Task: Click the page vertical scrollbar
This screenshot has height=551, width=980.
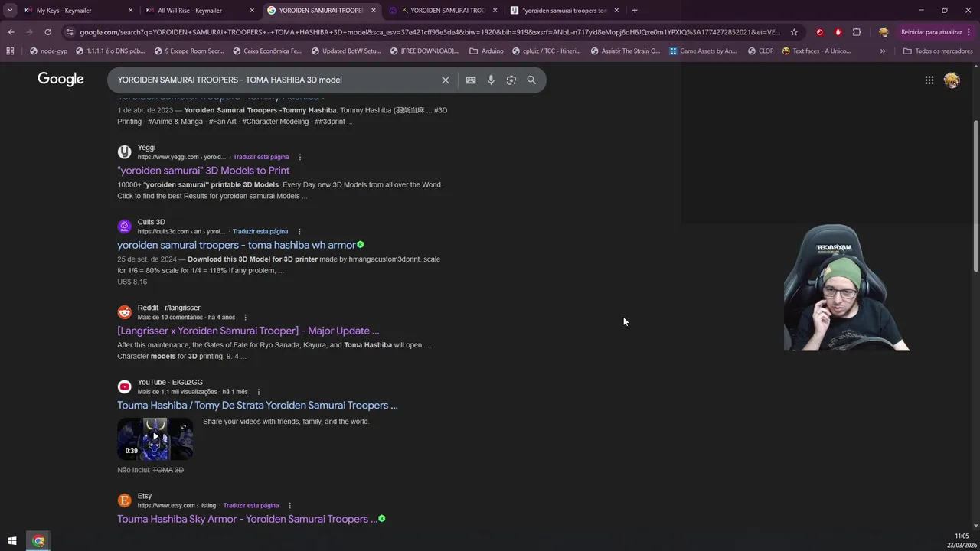Action: pyautogui.click(x=975, y=195)
